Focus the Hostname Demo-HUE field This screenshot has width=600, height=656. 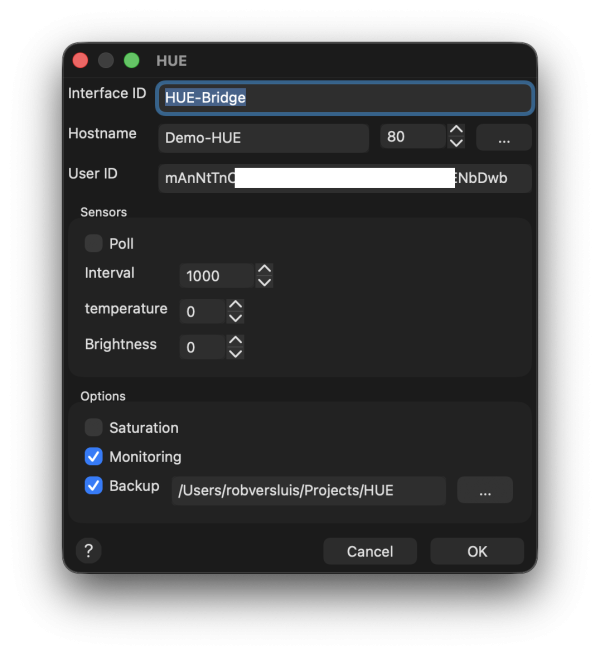tap(263, 137)
